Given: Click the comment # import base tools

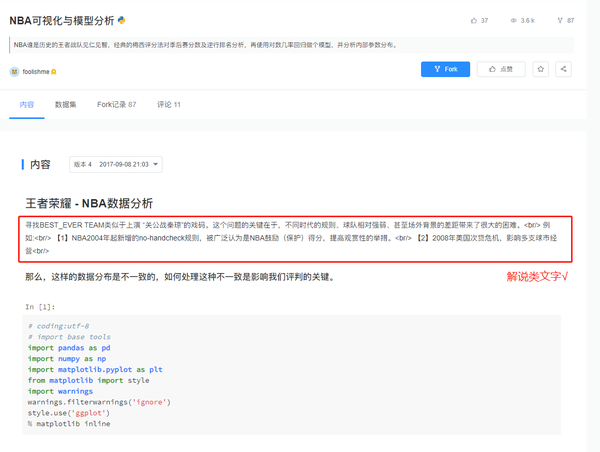Looking at the screenshot, I should 69,337.
